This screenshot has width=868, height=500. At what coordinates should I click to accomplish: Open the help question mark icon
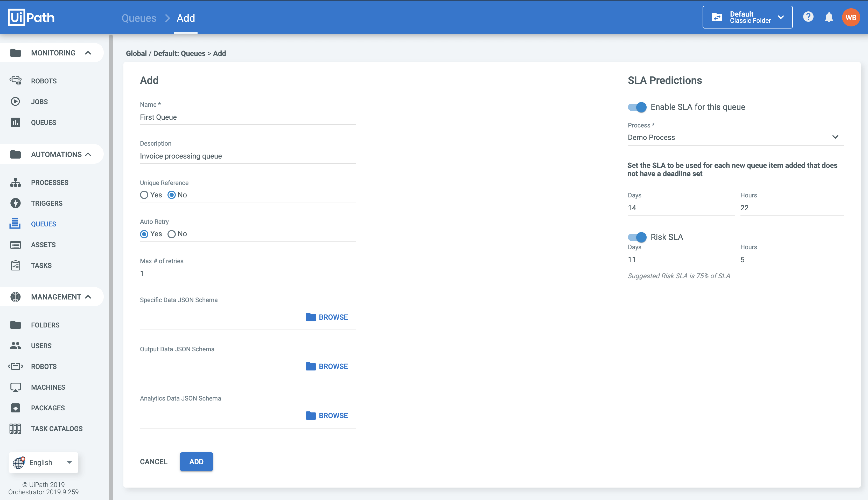click(808, 17)
